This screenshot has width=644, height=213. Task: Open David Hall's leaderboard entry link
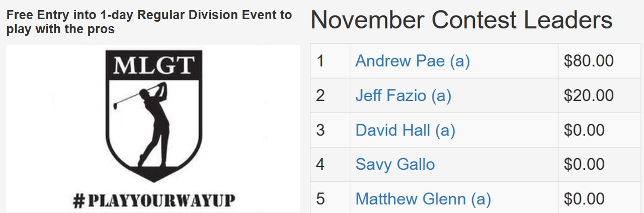coord(405,130)
